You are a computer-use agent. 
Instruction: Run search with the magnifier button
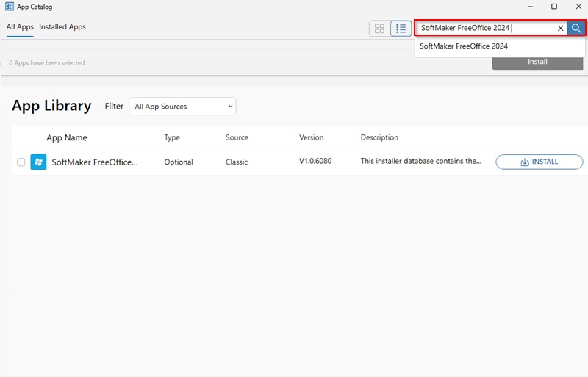[x=576, y=28]
